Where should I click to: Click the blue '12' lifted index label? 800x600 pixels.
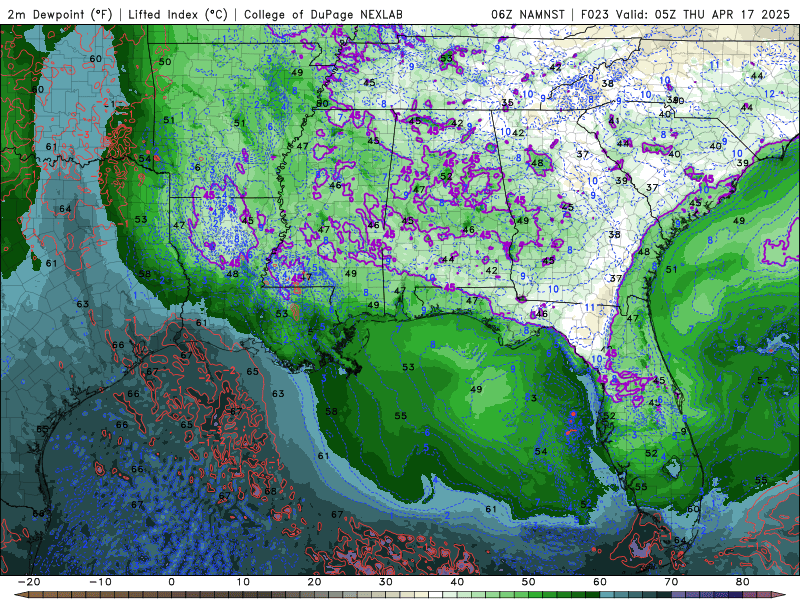(x=769, y=94)
